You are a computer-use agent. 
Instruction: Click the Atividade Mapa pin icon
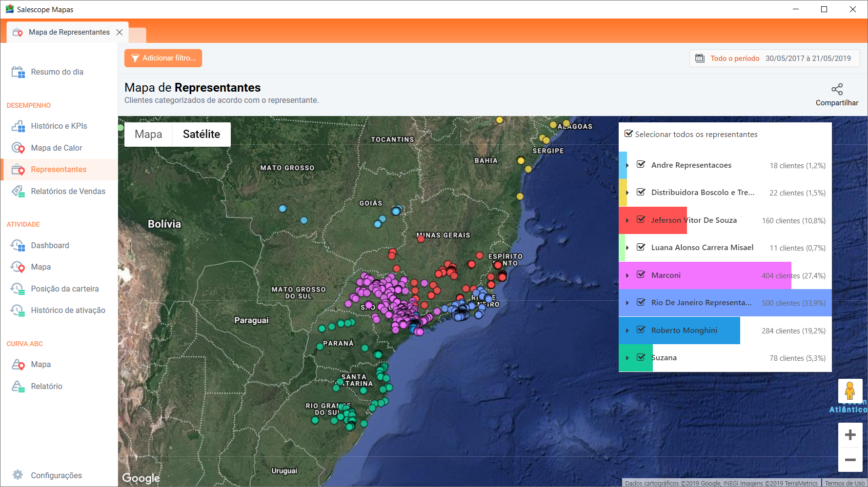click(x=18, y=267)
